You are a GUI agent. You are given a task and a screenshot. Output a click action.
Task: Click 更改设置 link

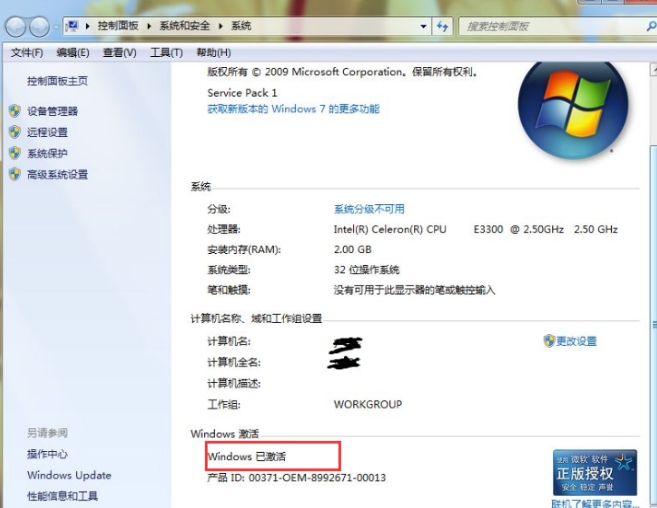point(577,341)
